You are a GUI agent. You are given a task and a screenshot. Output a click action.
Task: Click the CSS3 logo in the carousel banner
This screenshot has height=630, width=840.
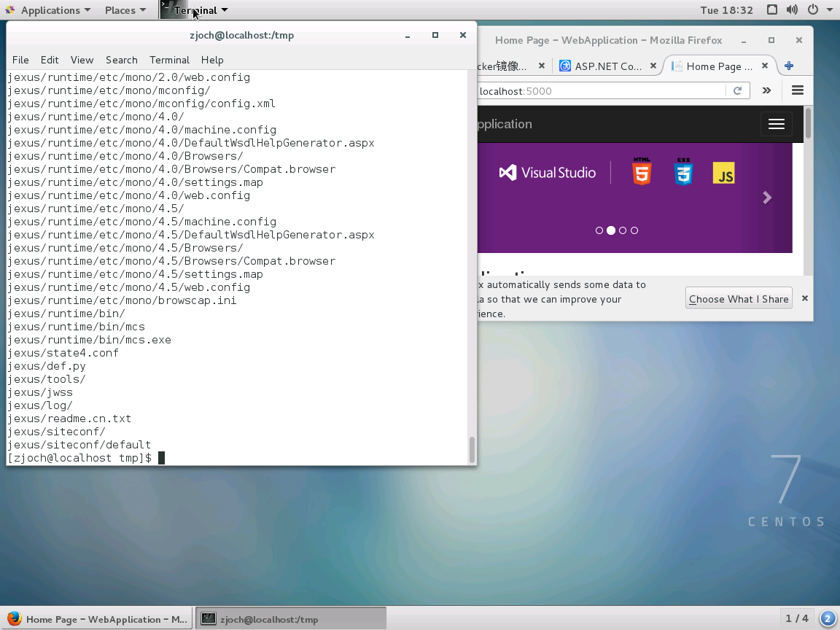pos(682,172)
